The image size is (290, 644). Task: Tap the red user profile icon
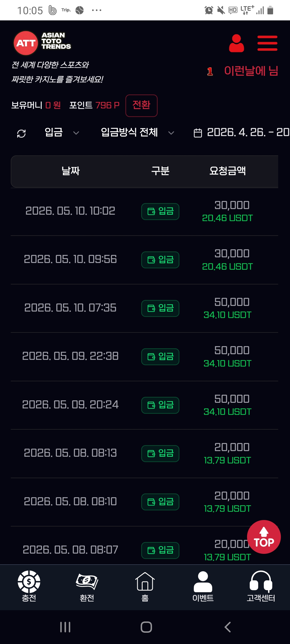pyautogui.click(x=236, y=43)
